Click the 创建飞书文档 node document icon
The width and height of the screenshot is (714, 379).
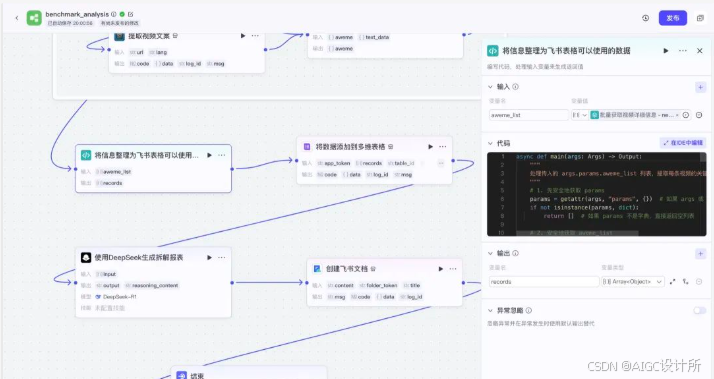(x=317, y=269)
